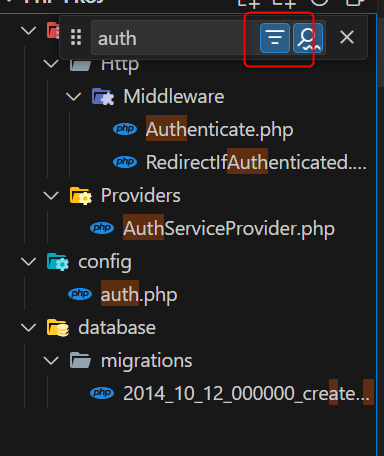Select the Providers folder label
384x456 pixels.
pos(141,195)
